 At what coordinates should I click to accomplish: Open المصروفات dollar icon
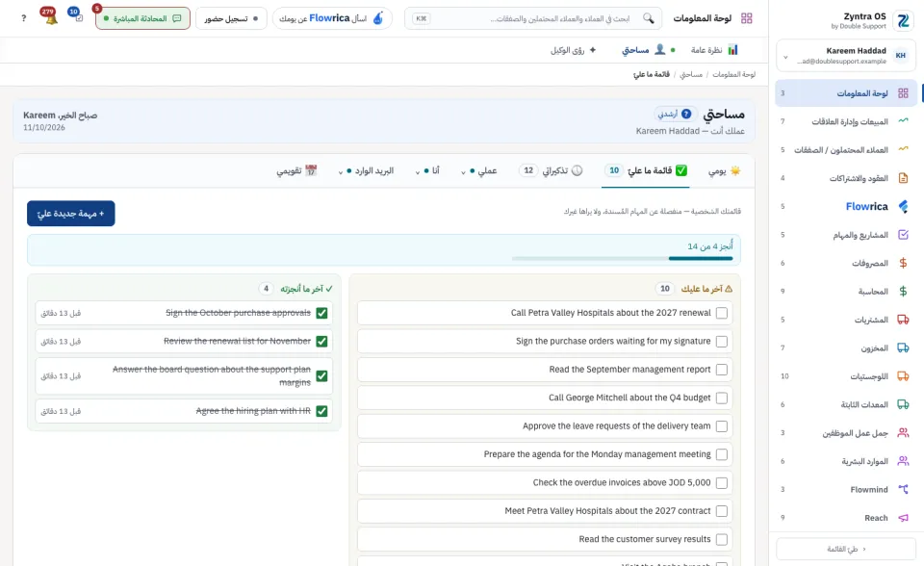coord(903,263)
